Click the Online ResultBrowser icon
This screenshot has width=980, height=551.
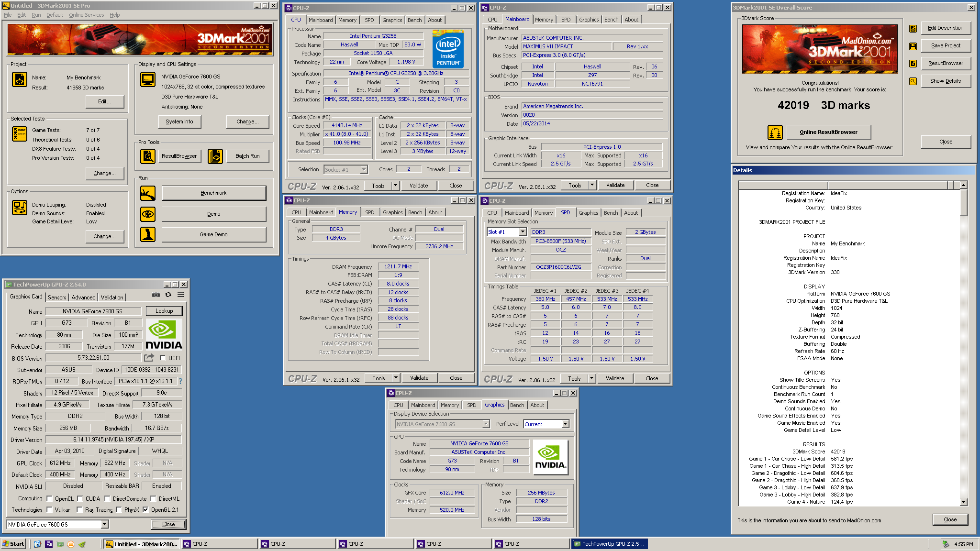point(775,132)
